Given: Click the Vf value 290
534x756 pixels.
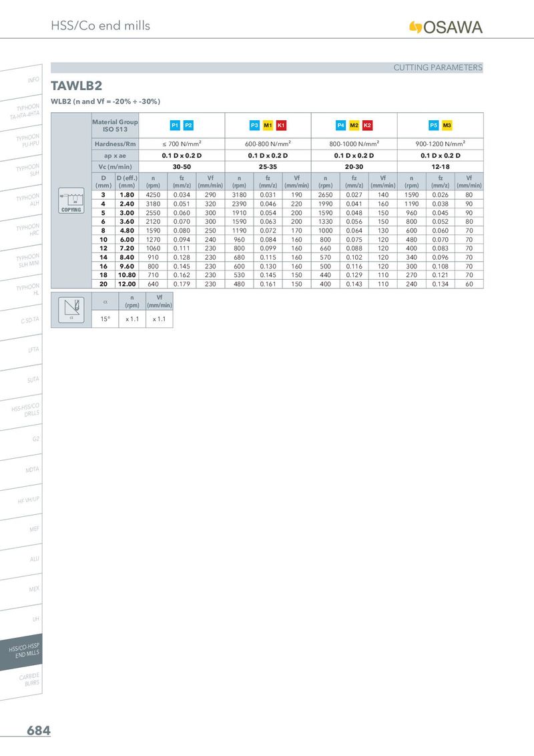Looking at the screenshot, I should coord(211,195).
